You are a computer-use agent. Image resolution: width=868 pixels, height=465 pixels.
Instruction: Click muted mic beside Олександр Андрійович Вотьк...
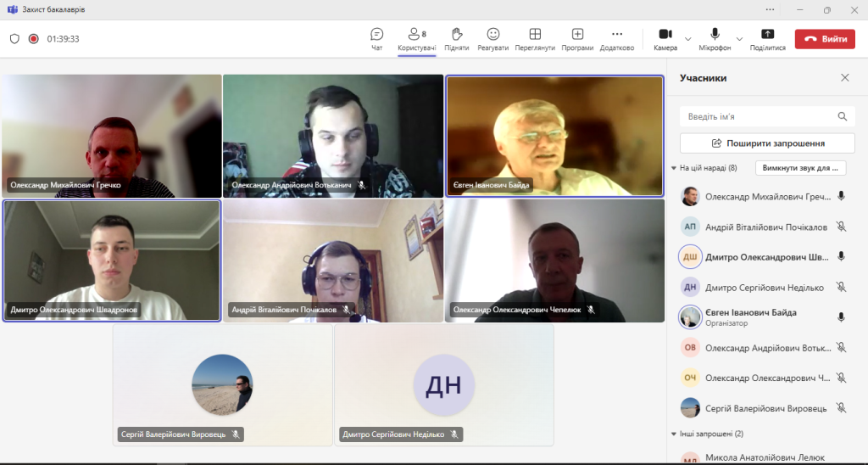click(842, 348)
